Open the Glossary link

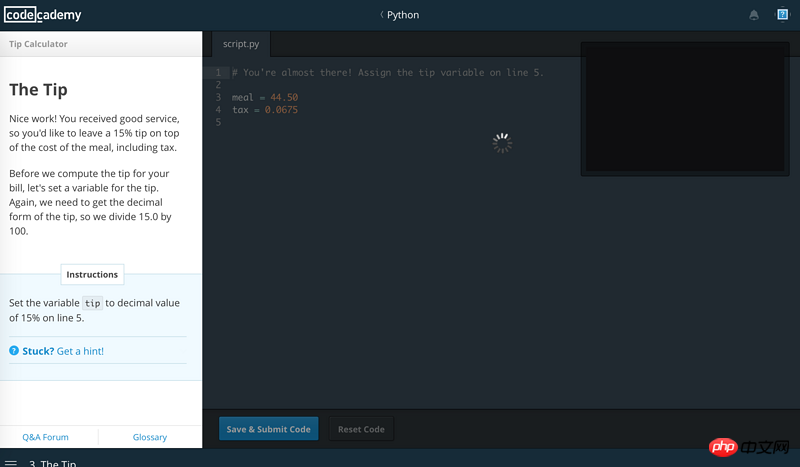pos(149,437)
